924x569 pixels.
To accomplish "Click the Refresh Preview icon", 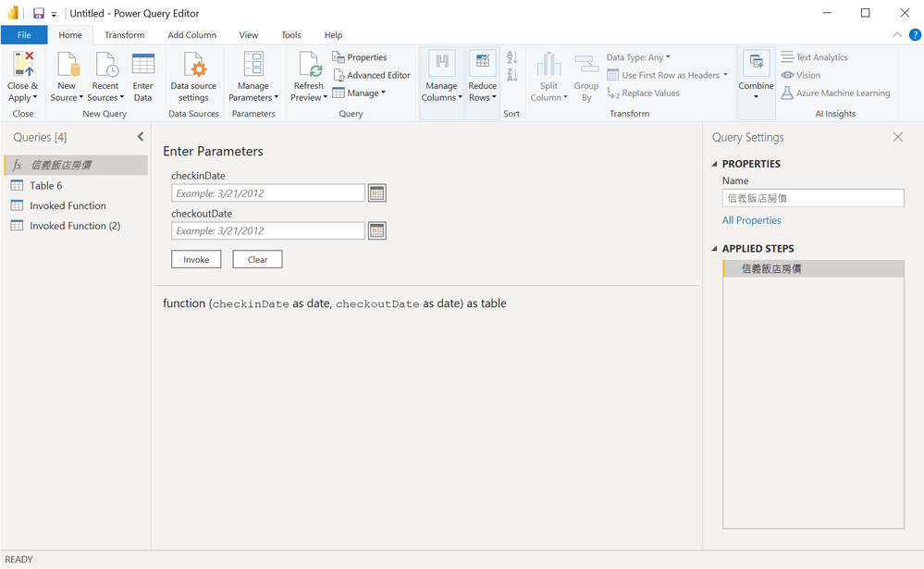I will [x=309, y=64].
